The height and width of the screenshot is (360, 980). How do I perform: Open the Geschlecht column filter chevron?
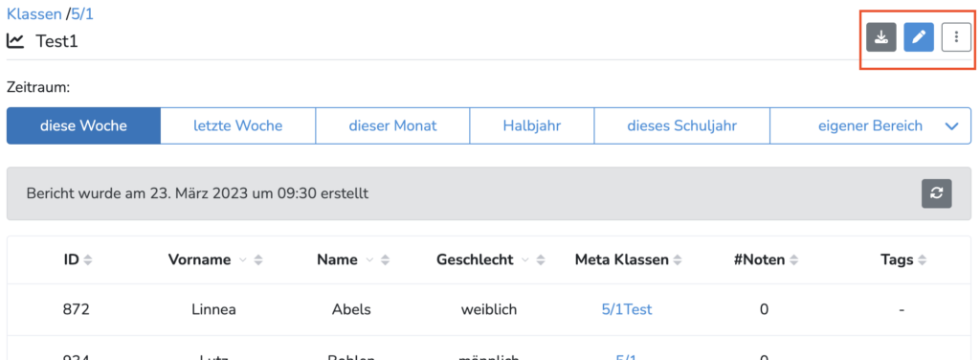(525, 260)
